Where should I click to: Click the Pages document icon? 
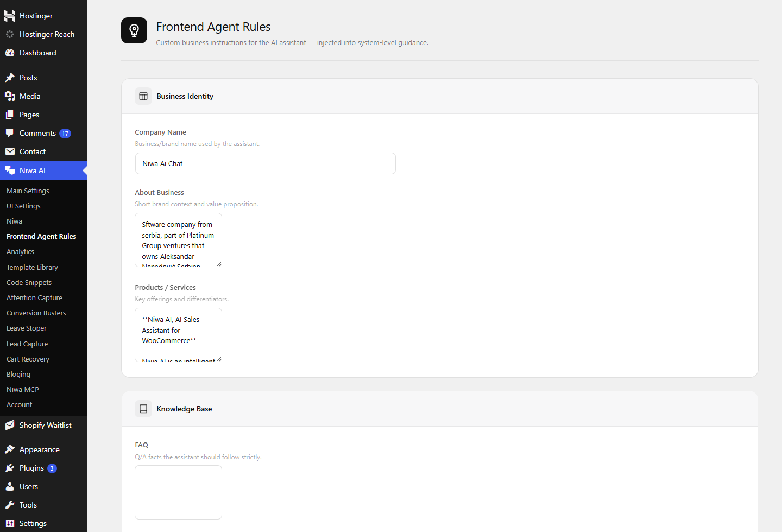point(10,115)
